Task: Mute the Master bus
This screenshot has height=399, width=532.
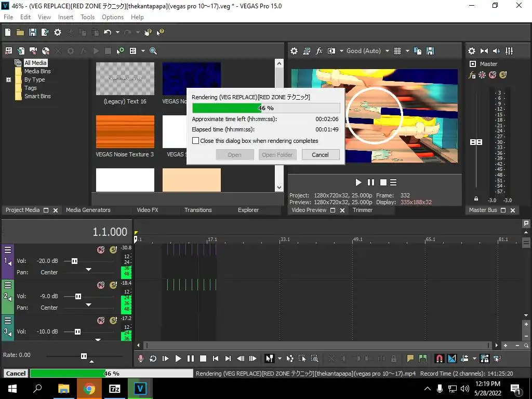Action: pyautogui.click(x=493, y=75)
